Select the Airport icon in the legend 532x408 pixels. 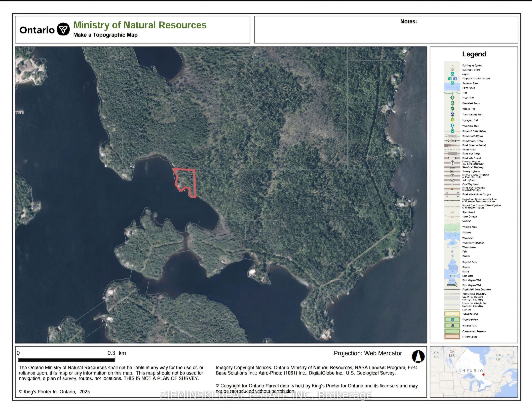[452, 74]
